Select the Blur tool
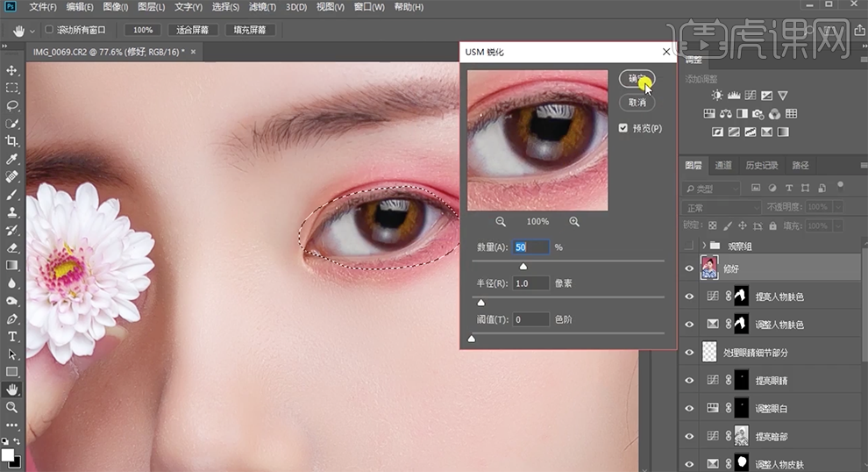The width and height of the screenshot is (868, 472). coord(11,283)
